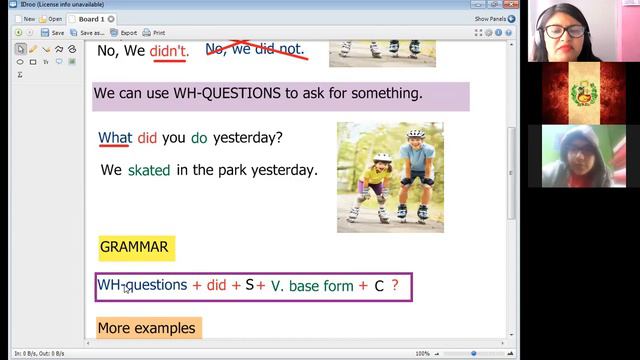Click the yellow GRAMMAR label
This screenshot has height=360, width=640.
(137, 248)
